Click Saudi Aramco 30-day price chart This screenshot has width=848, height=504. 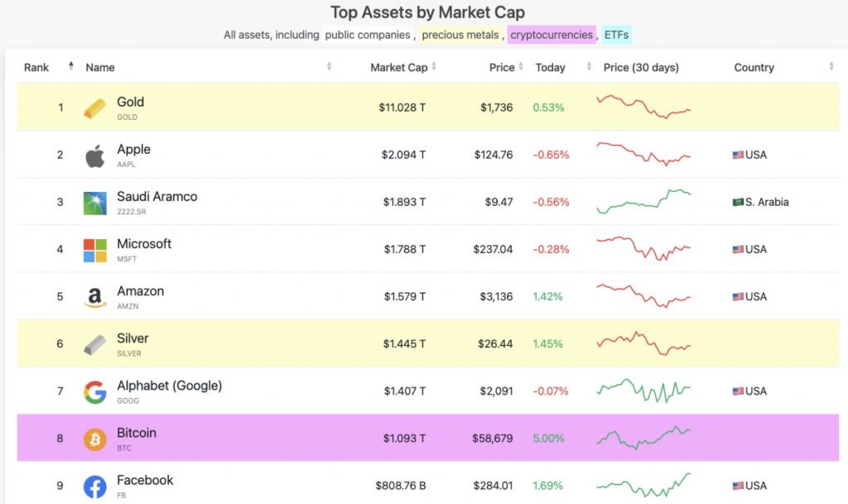click(643, 201)
